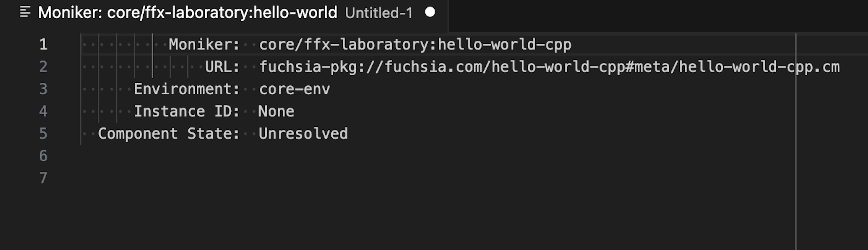
Task: Select the Untitled-1 tab
Action: point(379,13)
